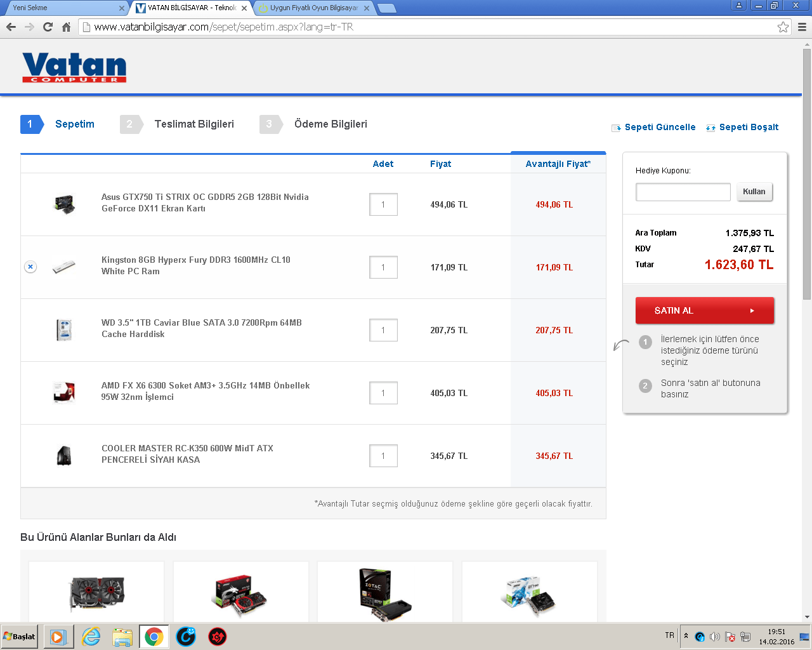Open the browser home page icon
The image size is (812, 650).
point(66,27)
